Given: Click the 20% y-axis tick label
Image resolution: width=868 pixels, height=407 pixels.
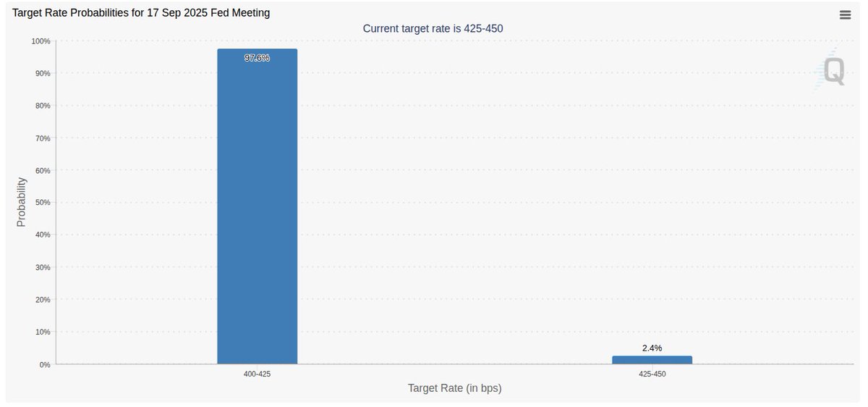Looking at the screenshot, I should tap(43, 300).
